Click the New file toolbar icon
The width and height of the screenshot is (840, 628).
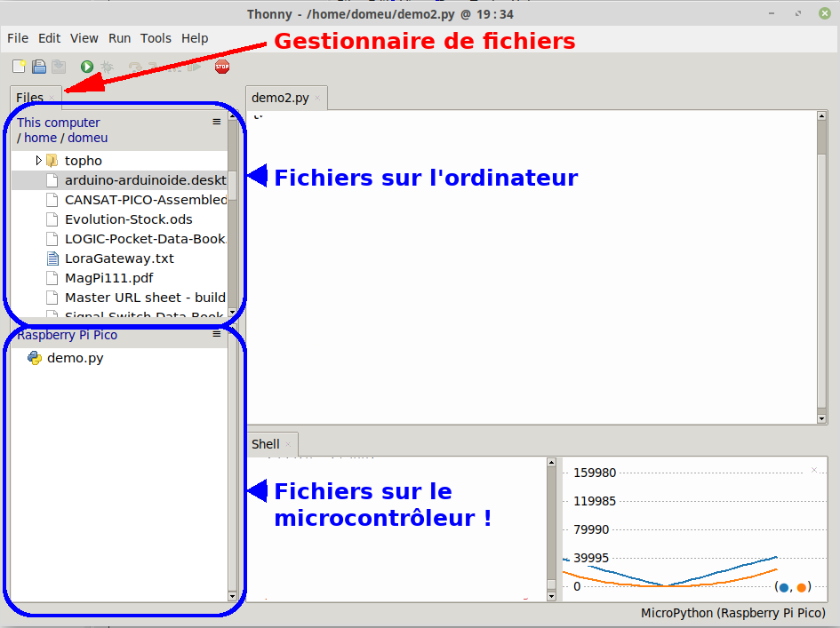19,67
